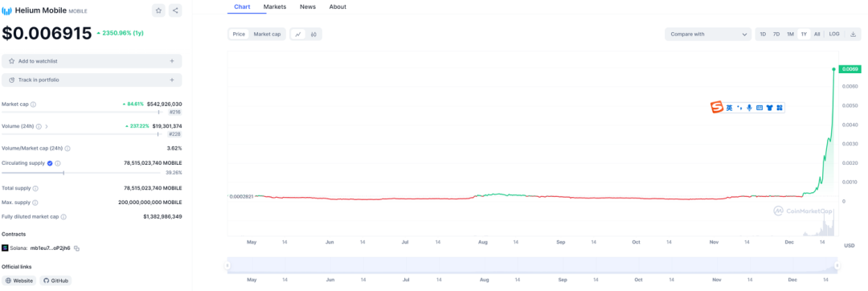The width and height of the screenshot is (868, 291).
Task: Open the Circulating supply info icon
Action: pos(58,163)
